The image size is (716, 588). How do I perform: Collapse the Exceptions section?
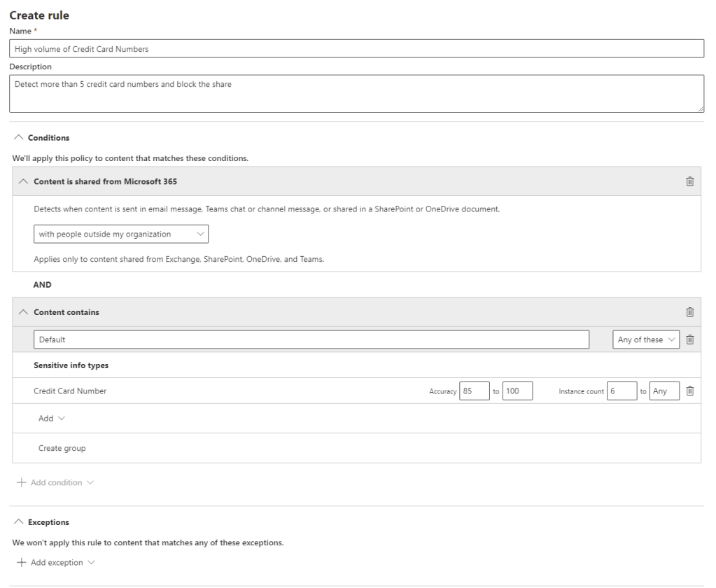18,522
